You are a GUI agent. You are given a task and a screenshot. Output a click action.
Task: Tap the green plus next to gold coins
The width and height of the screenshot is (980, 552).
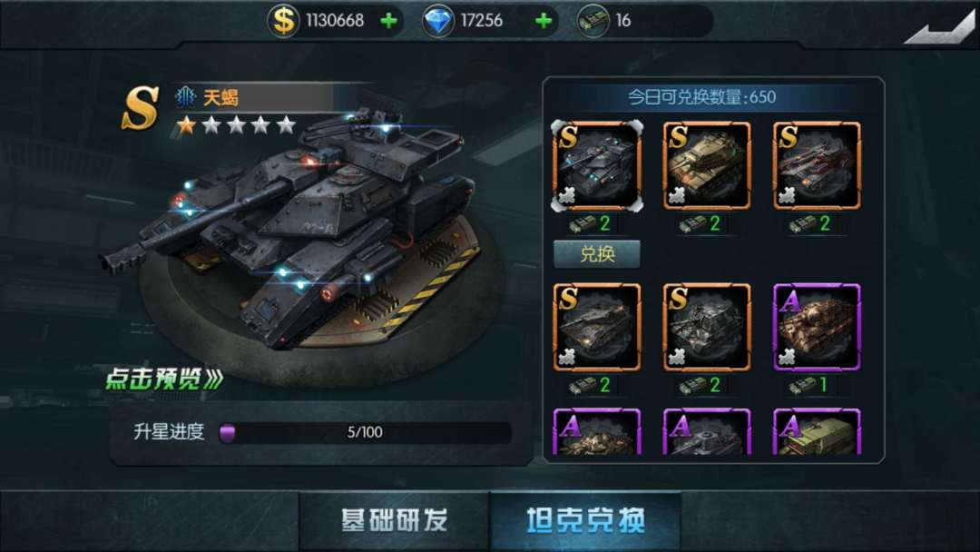tap(388, 21)
